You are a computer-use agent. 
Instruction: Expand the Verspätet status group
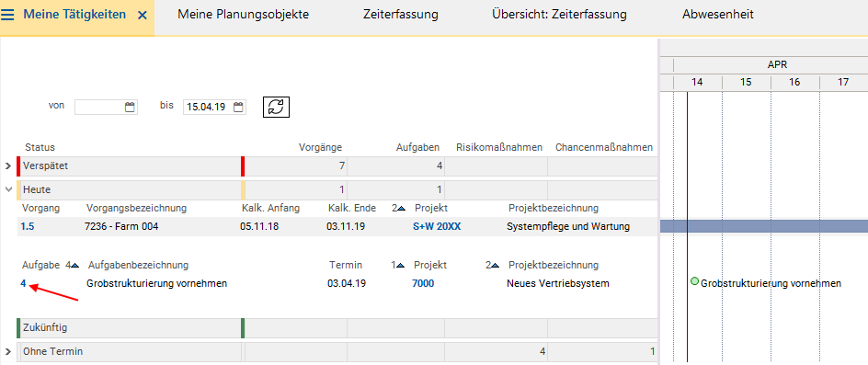(7, 166)
